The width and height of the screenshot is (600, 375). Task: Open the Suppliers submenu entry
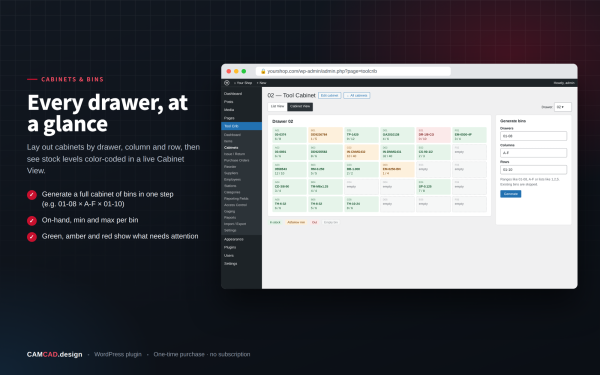click(x=231, y=173)
